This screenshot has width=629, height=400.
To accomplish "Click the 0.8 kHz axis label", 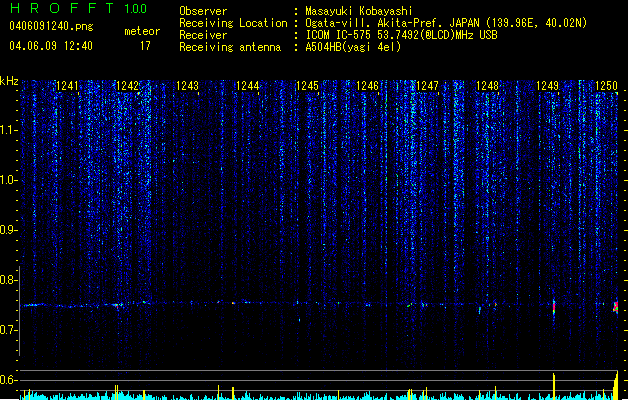I will click(x=9, y=280).
